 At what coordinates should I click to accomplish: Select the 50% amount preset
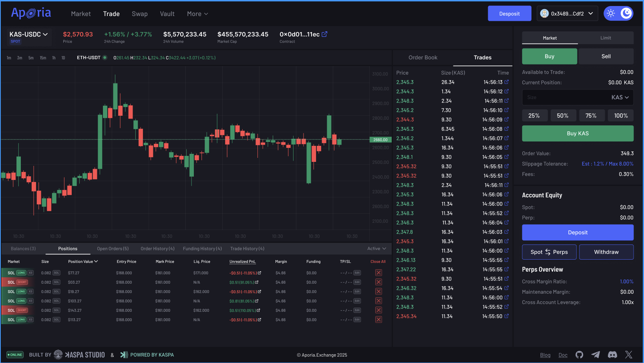(563, 115)
